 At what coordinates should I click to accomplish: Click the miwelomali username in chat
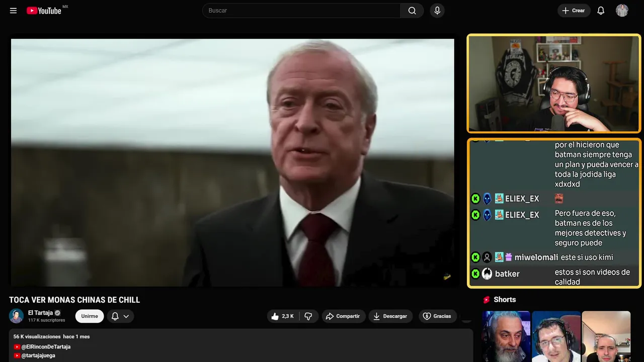pyautogui.click(x=536, y=257)
